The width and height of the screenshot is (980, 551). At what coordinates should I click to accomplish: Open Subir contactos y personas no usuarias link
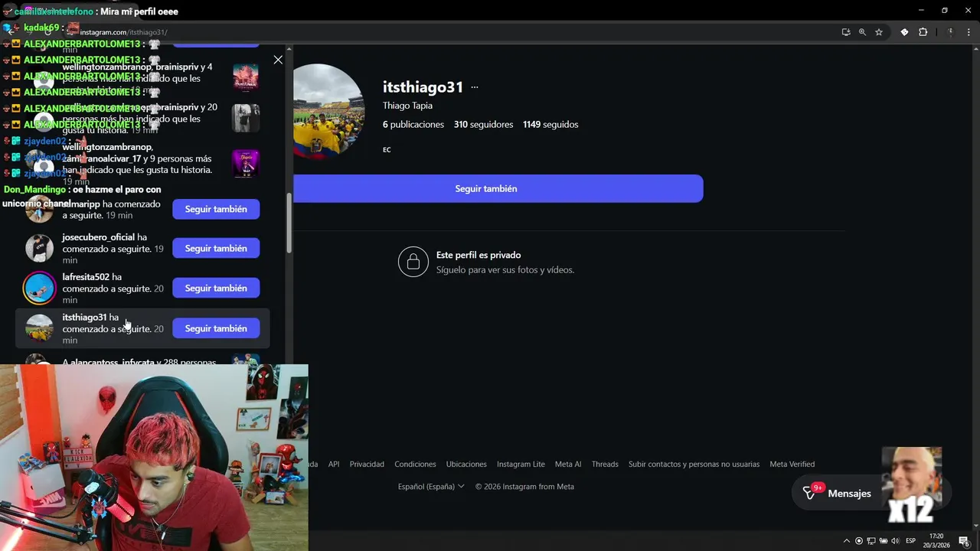pyautogui.click(x=694, y=465)
